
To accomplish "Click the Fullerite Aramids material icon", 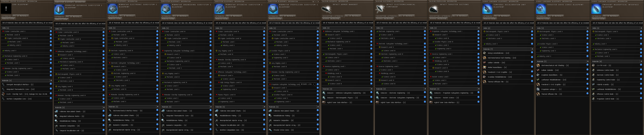I will (594, 85).
